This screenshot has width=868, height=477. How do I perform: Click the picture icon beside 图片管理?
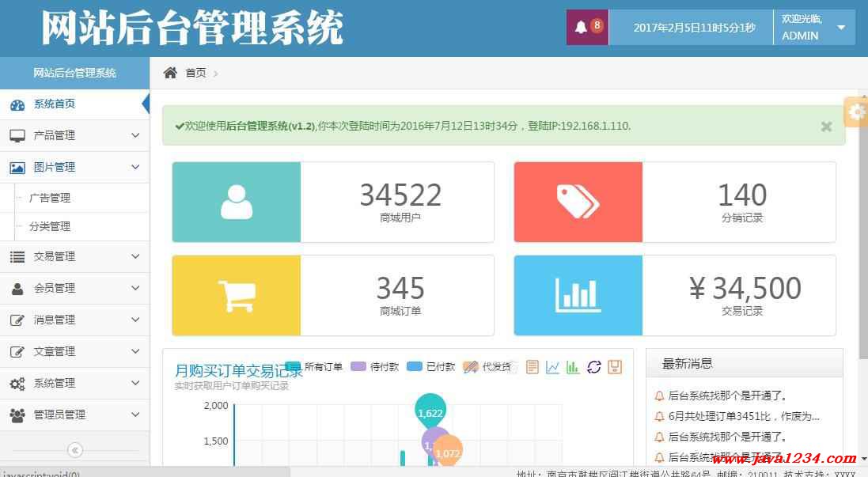coord(17,168)
